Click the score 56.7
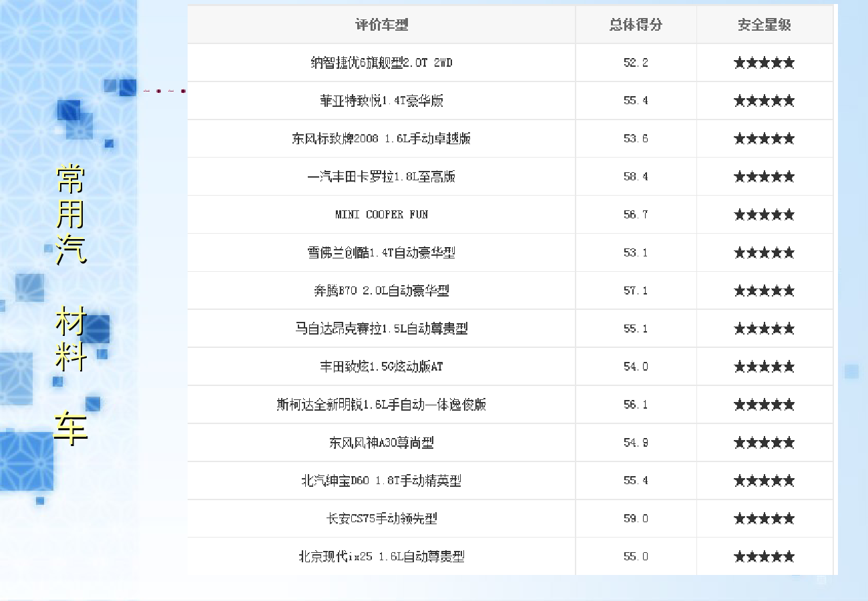The width and height of the screenshot is (868, 601). [x=636, y=214]
